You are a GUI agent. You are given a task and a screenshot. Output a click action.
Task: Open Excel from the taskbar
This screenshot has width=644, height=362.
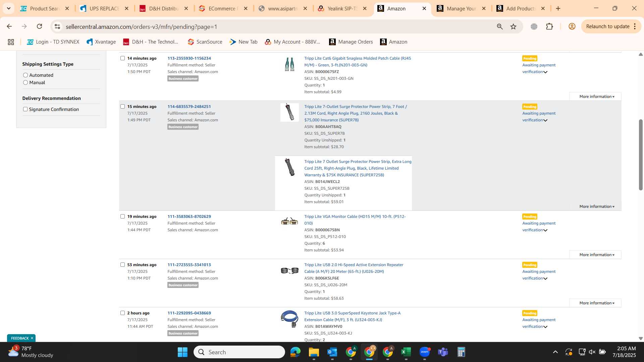tap(406, 352)
